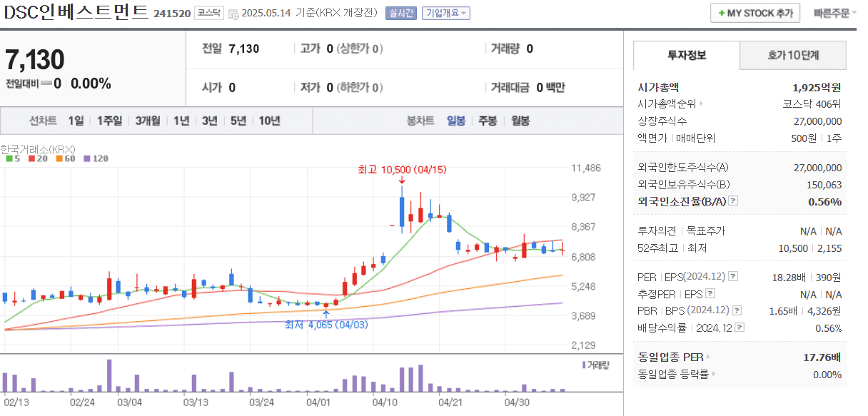Open help icon next to 외국인소진율(B/A)

click(x=733, y=201)
